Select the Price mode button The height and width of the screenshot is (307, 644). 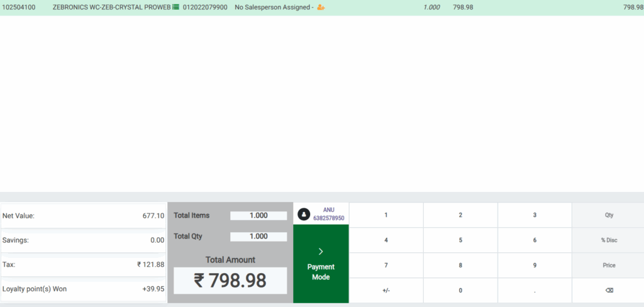coord(609,265)
